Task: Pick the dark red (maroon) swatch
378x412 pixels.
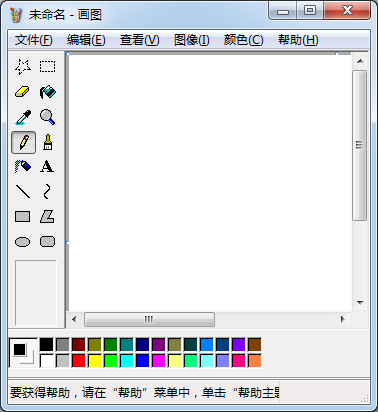Action: pos(79,345)
